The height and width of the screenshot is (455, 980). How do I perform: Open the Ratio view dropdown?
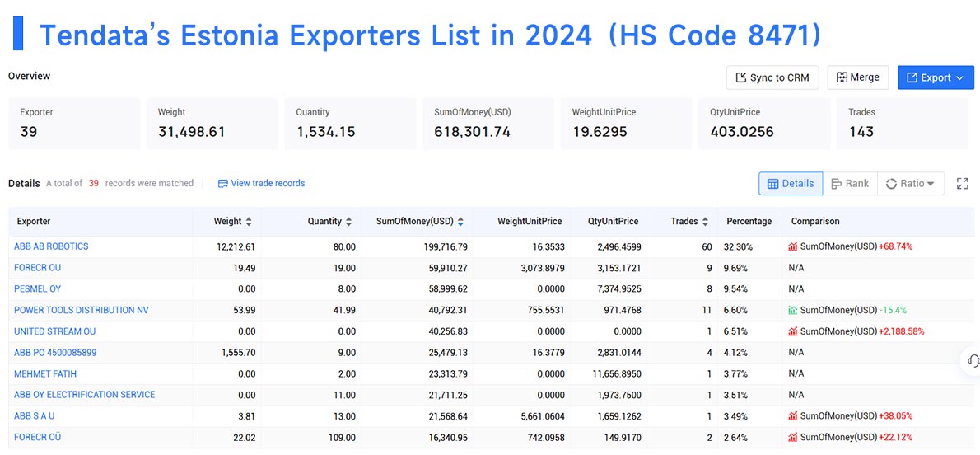pos(911,183)
